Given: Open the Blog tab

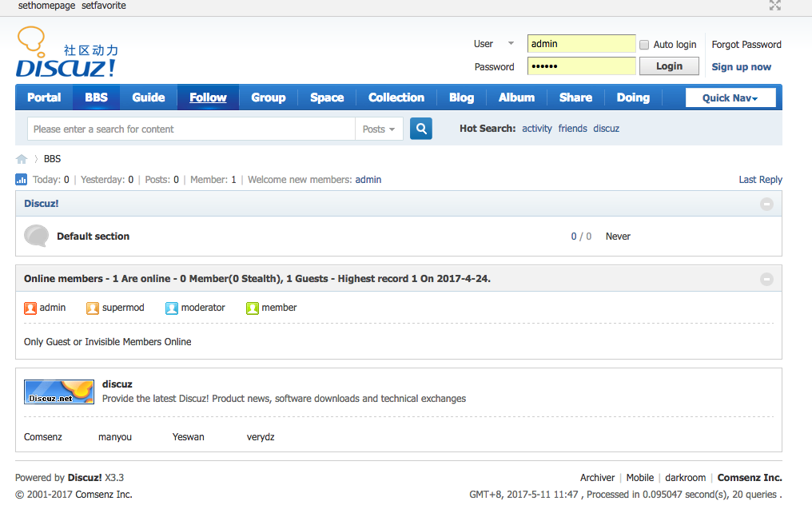Looking at the screenshot, I should pos(461,97).
